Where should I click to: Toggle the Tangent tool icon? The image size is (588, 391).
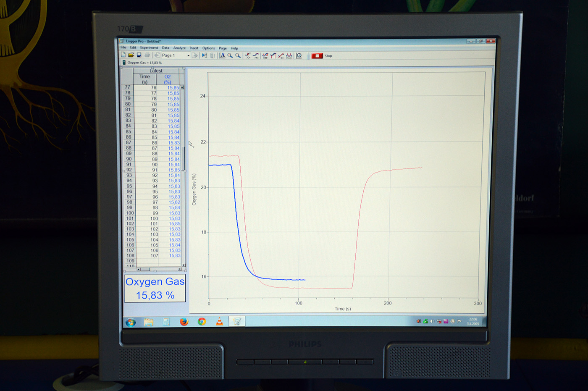[x=256, y=55]
